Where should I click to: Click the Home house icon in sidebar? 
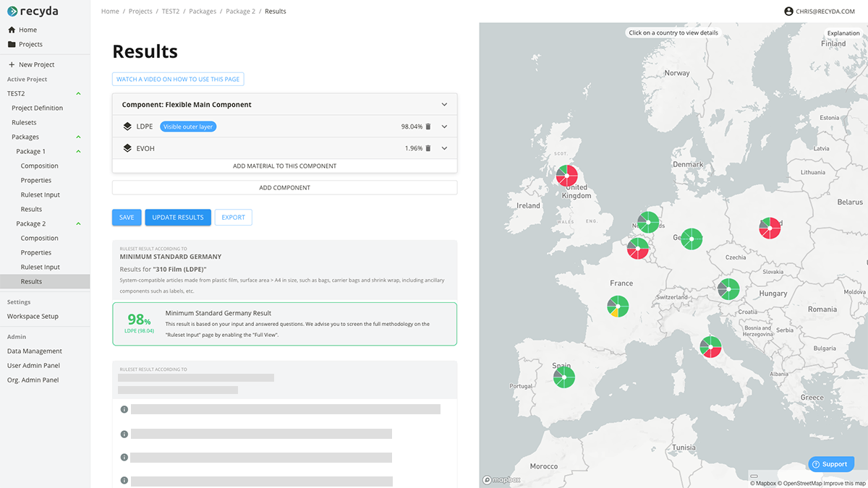12,30
